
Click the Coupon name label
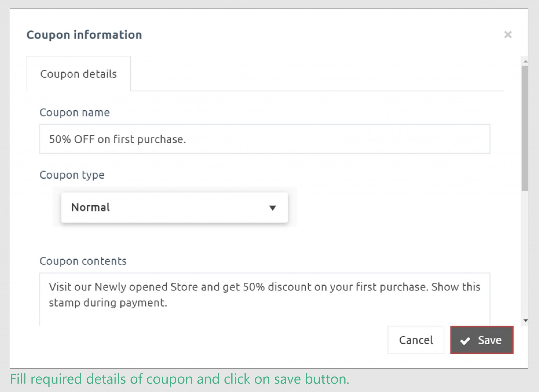click(x=74, y=112)
